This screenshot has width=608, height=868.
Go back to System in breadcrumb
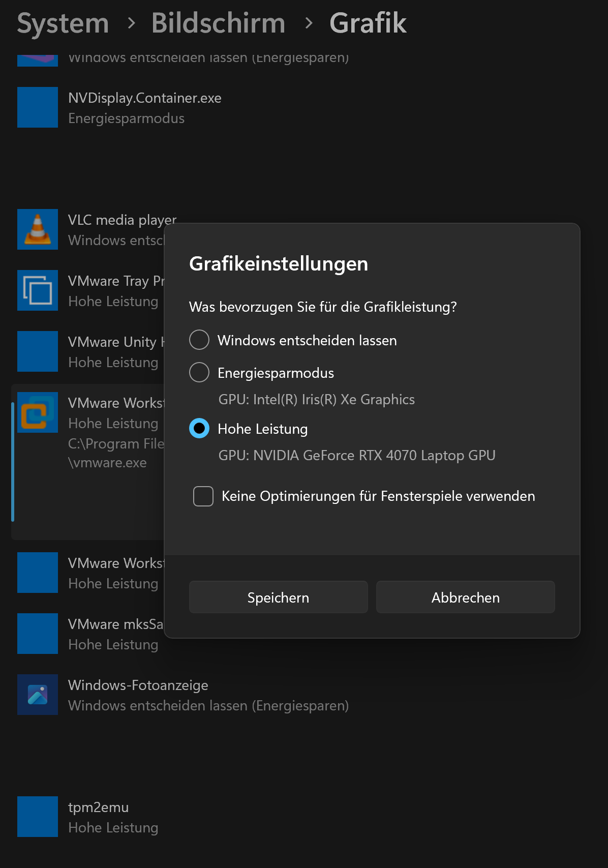(x=63, y=23)
